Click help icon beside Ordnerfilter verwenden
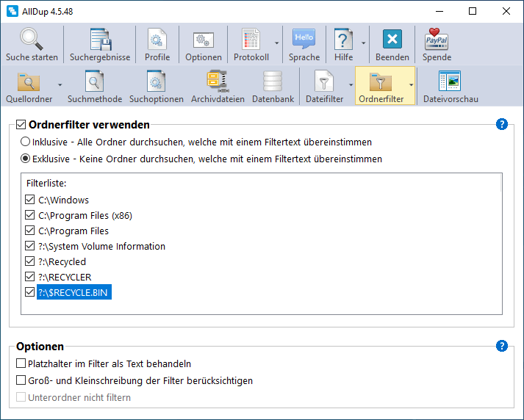 502,124
